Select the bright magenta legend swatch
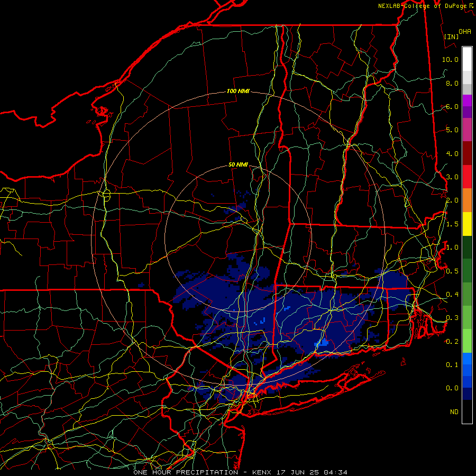This screenshot has height=476, width=476. 467,100
